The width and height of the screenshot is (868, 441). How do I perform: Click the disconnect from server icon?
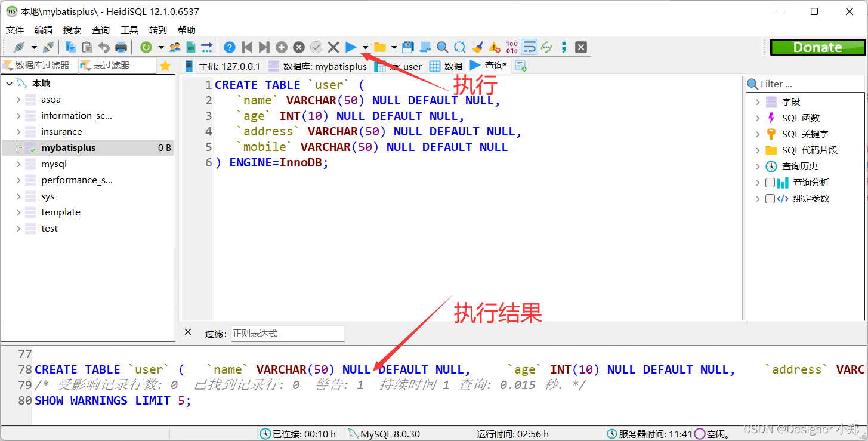pos(48,47)
